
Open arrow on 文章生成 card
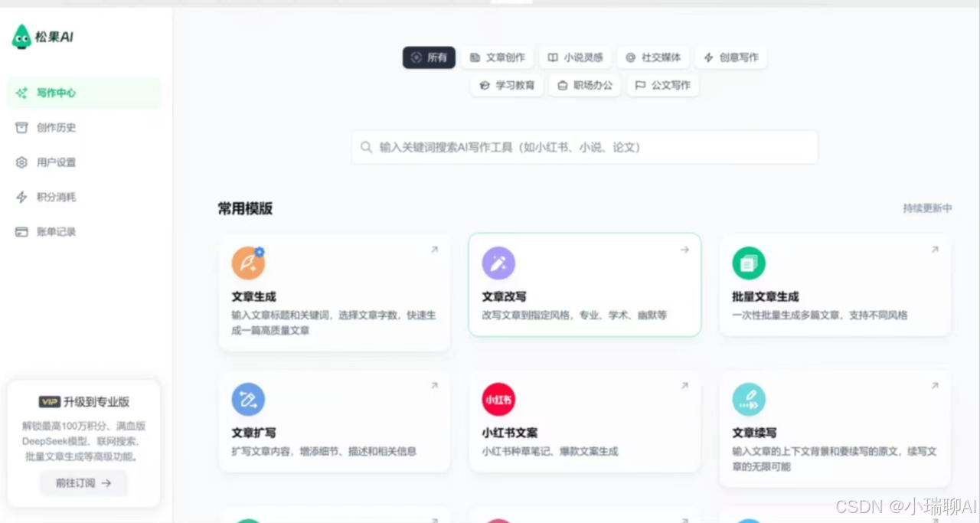point(434,250)
